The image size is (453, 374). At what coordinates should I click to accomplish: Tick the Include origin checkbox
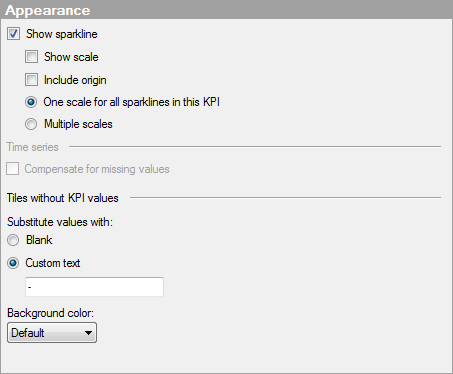click(31, 80)
